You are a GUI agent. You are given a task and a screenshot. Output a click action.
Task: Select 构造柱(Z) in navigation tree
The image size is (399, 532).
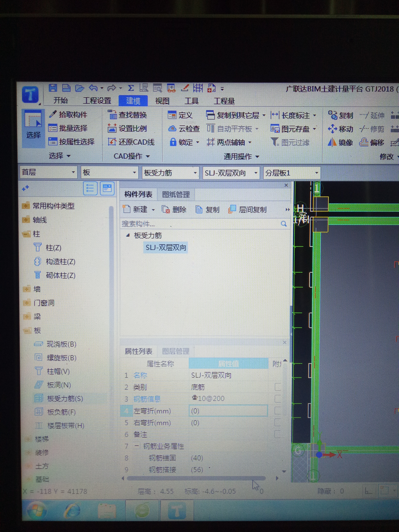(55, 261)
